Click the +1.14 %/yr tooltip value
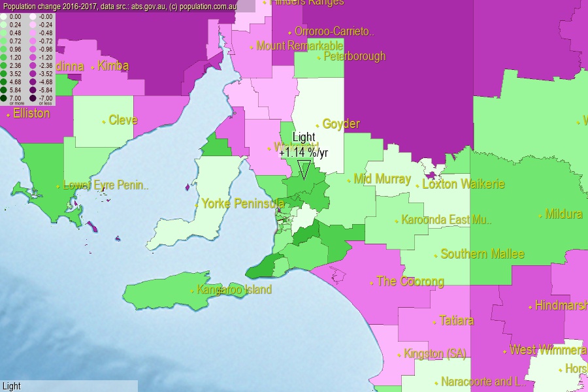The height and width of the screenshot is (392, 588). pos(304,152)
